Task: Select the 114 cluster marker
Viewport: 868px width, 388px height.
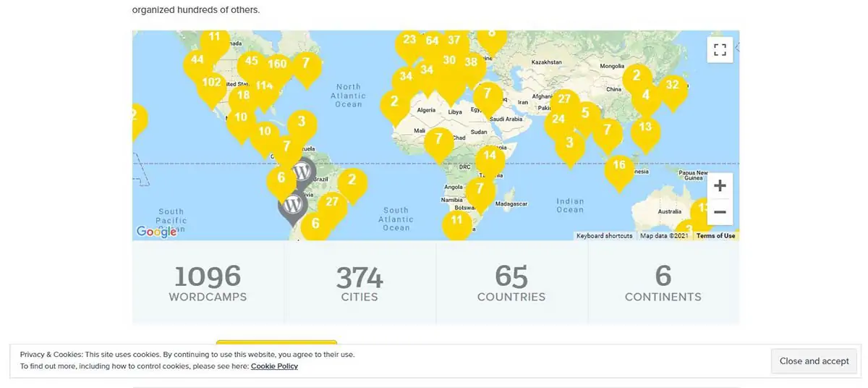Action: pos(264,86)
